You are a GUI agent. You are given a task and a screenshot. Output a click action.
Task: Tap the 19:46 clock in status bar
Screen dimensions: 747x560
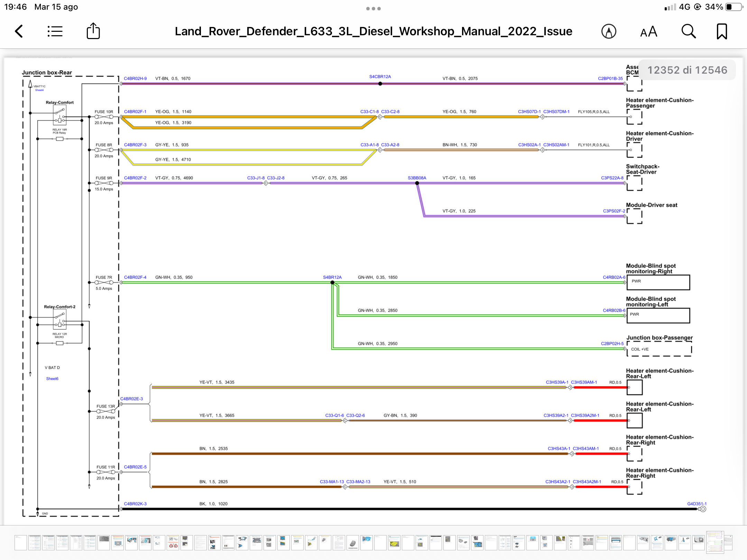[x=16, y=7]
